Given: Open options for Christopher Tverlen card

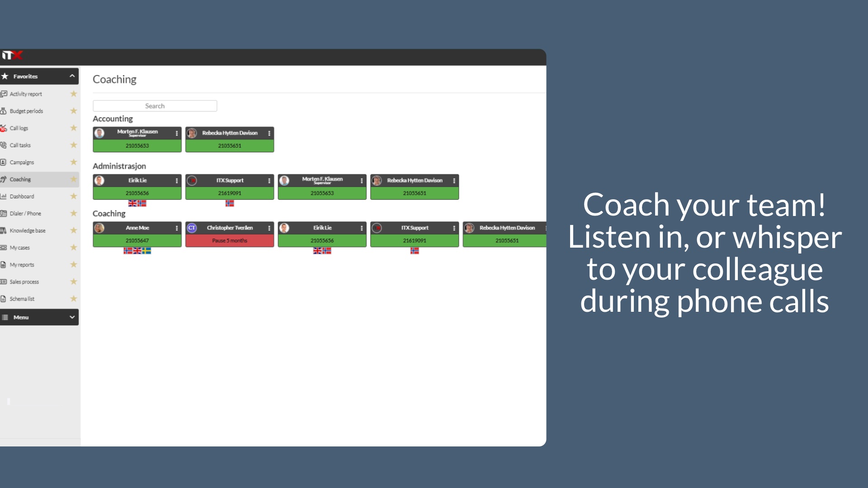Looking at the screenshot, I should [269, 228].
